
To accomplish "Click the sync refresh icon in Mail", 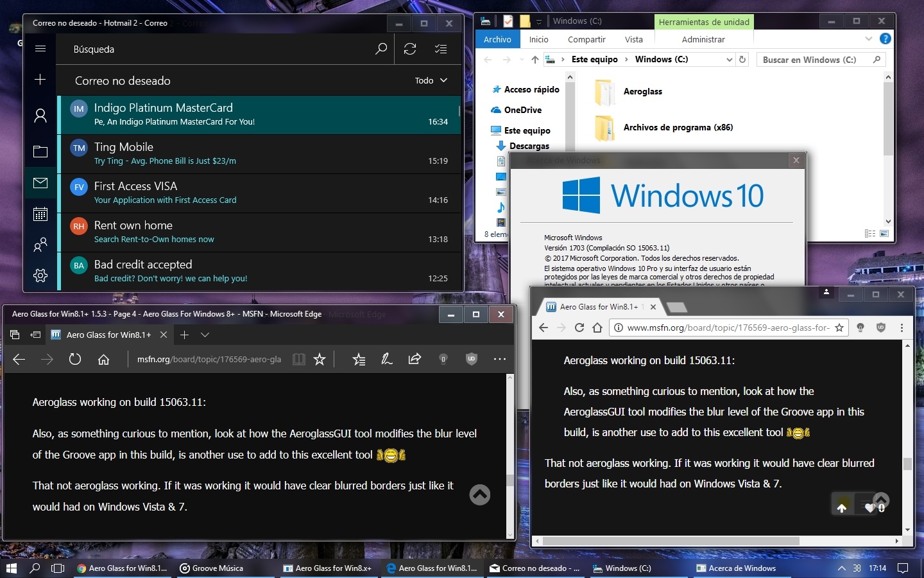I will (x=410, y=49).
